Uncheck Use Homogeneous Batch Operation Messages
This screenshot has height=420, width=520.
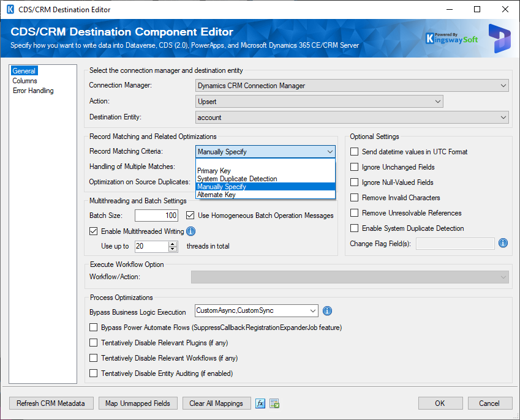[190, 215]
